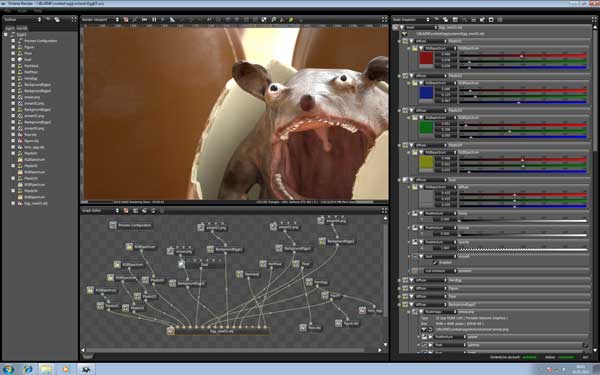Select the Egg_new01.obj mesh node in graph editor

[x=218, y=331]
